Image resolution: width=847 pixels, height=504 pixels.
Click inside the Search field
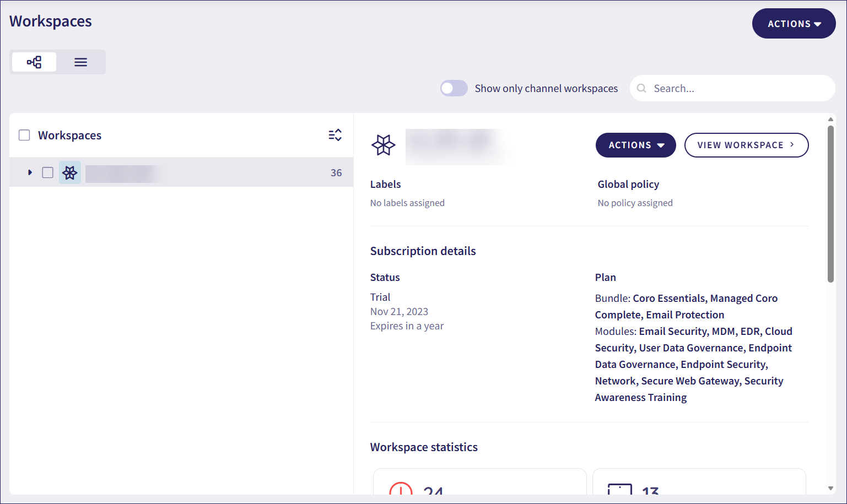716,88
